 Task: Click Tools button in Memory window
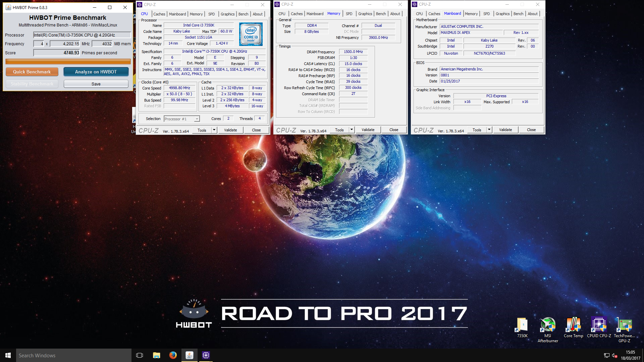point(339,130)
